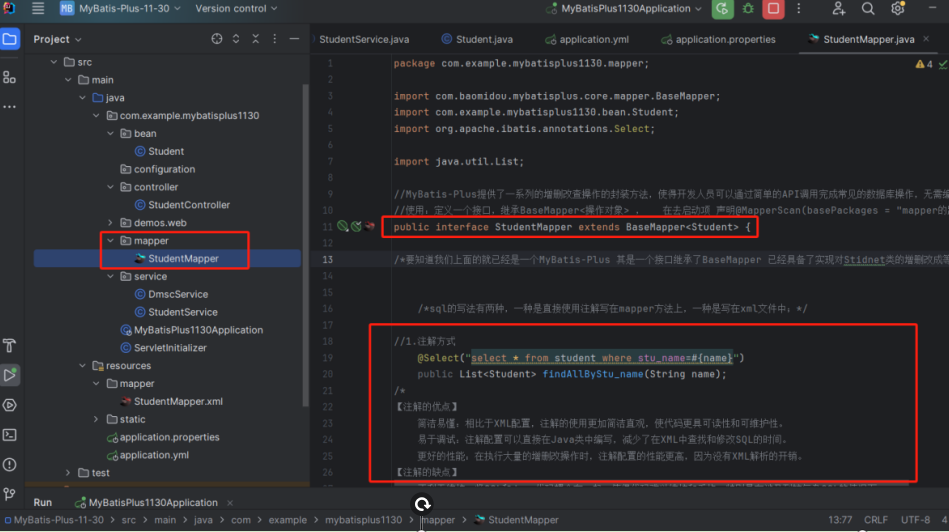This screenshot has height=532, width=949.
Task: Select StudentController in project tree
Action: (x=182, y=205)
